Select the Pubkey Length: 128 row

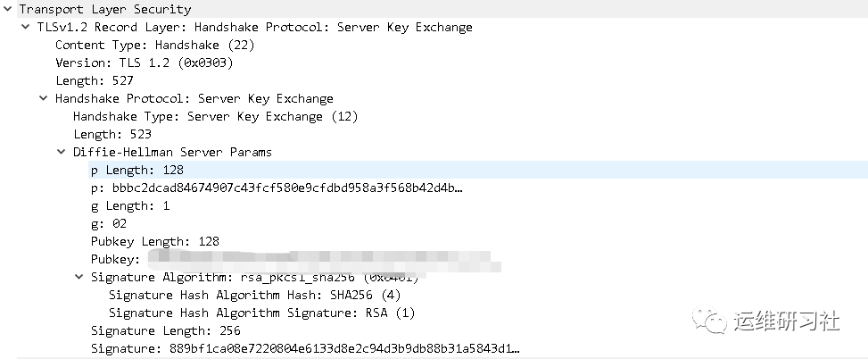click(154, 241)
